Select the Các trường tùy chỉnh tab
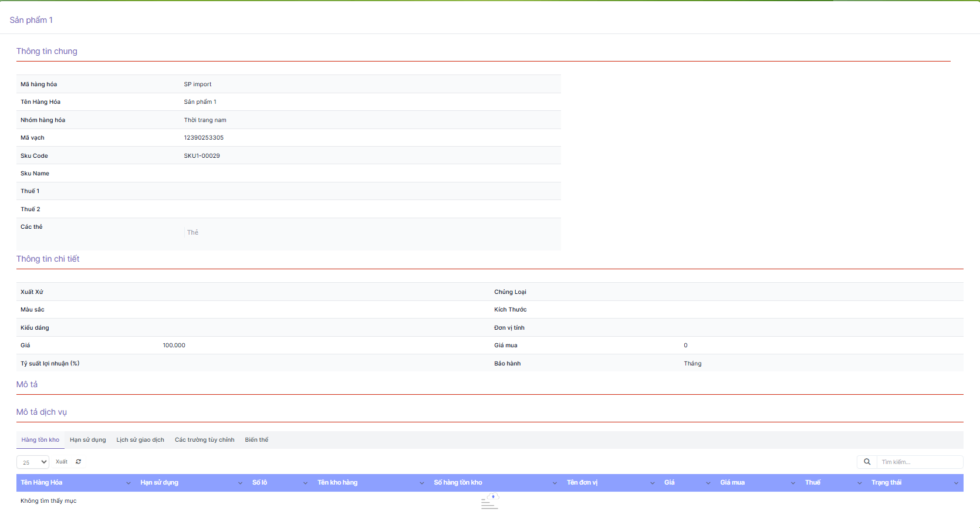This screenshot has width=980, height=528. (x=204, y=440)
